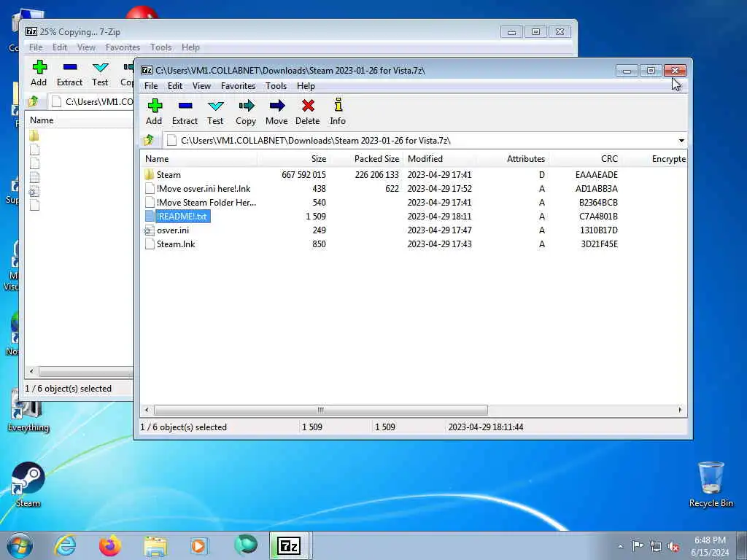Select the "!Move osver.ini here!.lnk" file
Image resolution: width=747 pixels, height=560 pixels.
tap(204, 189)
